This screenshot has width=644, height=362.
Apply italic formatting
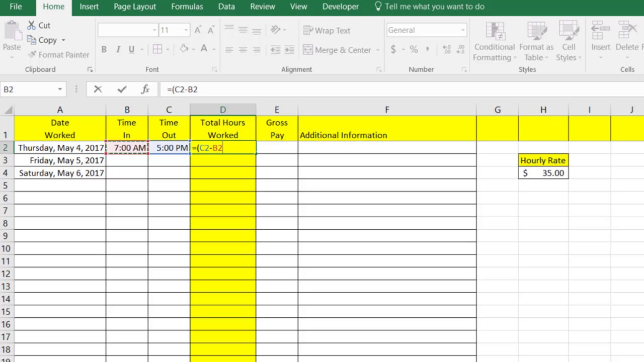pyautogui.click(x=118, y=49)
